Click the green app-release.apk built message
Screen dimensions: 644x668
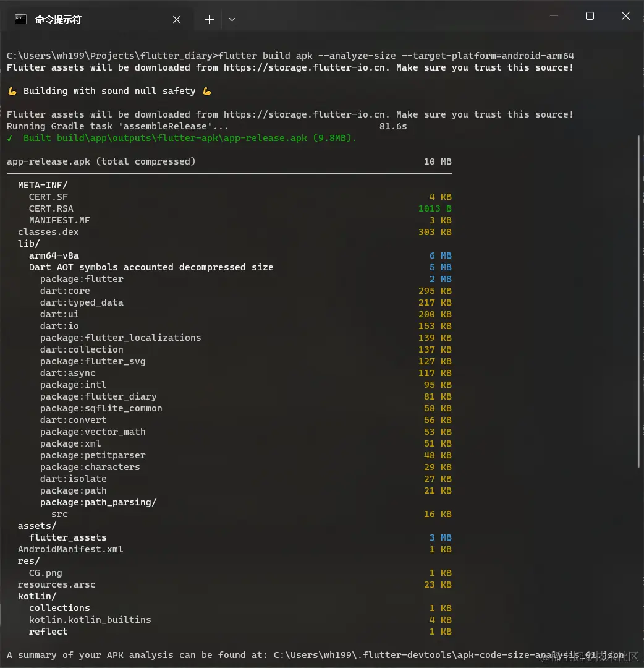coord(181,138)
